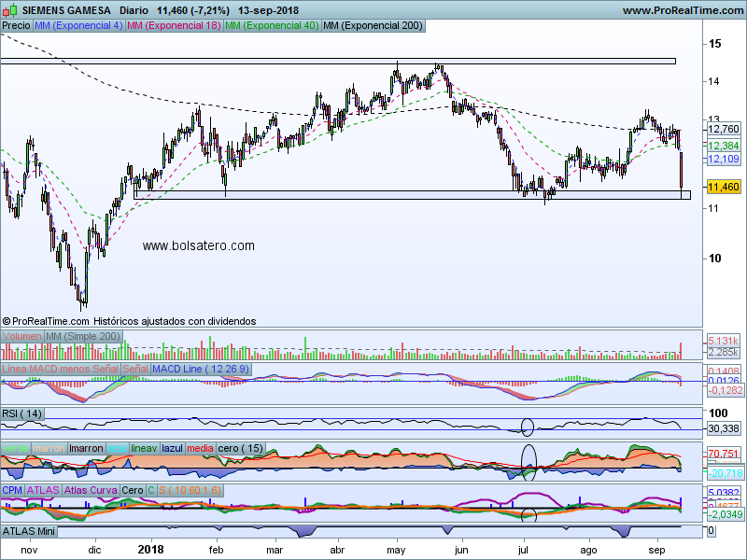Click the yellow 11,460 current price tag
747x560 pixels.
(x=724, y=188)
